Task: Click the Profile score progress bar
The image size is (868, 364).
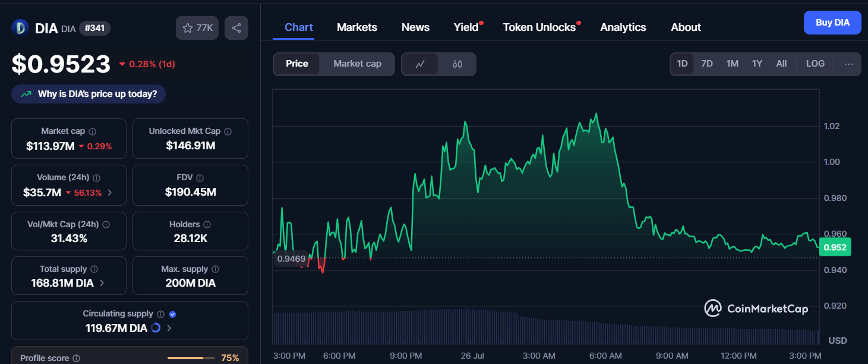Action: (x=191, y=358)
